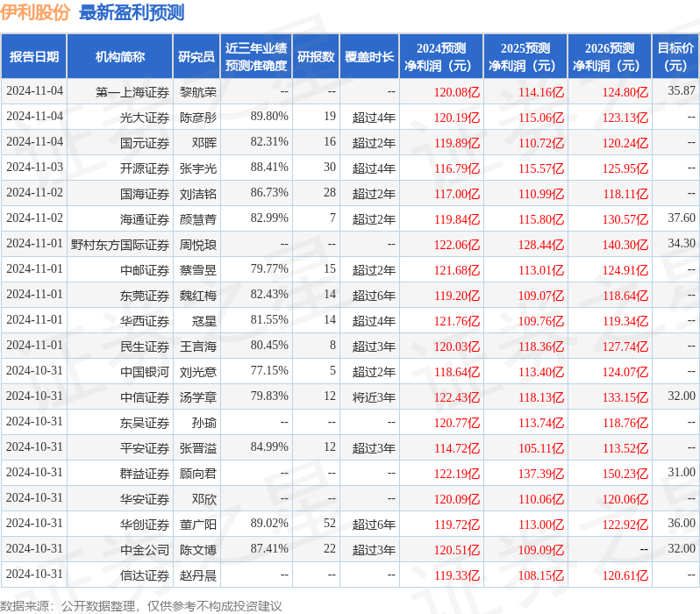Click the 2026预测净利润 column header
The image size is (700, 614).
pyautogui.click(x=610, y=57)
